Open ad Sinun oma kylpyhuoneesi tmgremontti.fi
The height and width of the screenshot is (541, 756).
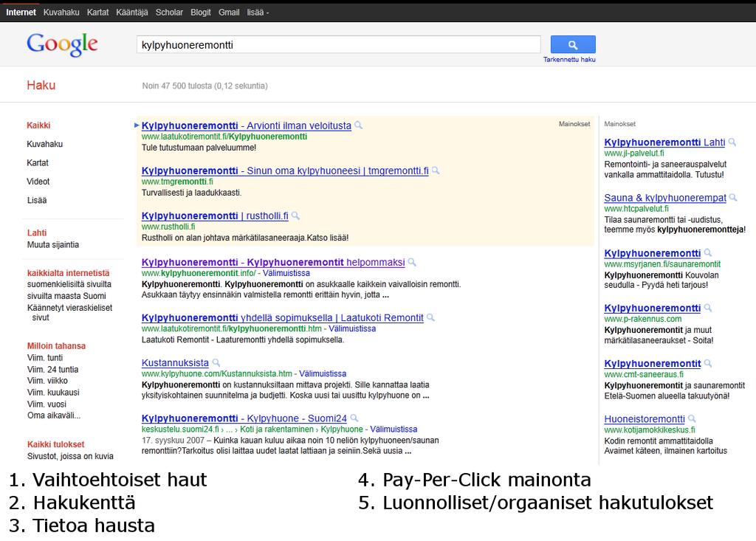(x=285, y=170)
